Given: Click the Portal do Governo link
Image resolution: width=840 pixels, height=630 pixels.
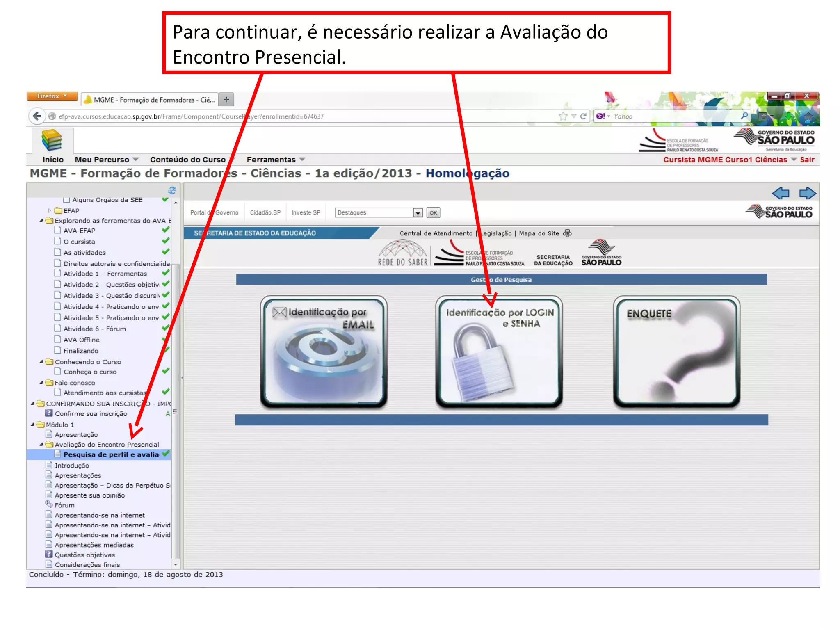Looking at the screenshot, I should pos(214,212).
